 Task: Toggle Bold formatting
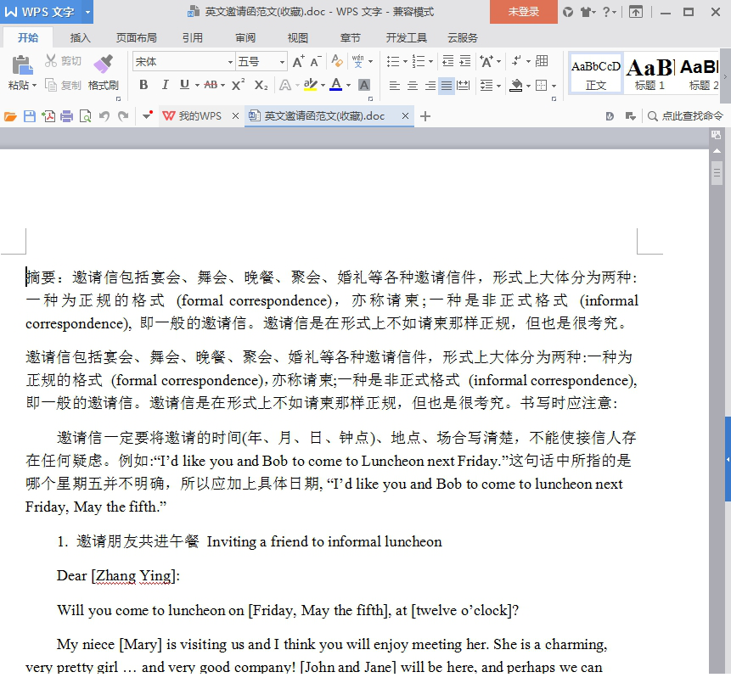[x=143, y=85]
